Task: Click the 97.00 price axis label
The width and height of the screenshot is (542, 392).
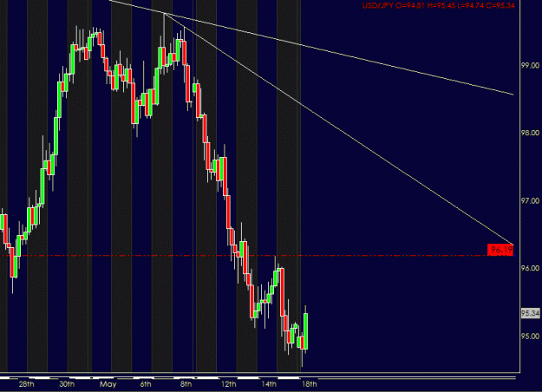Action: (530, 200)
